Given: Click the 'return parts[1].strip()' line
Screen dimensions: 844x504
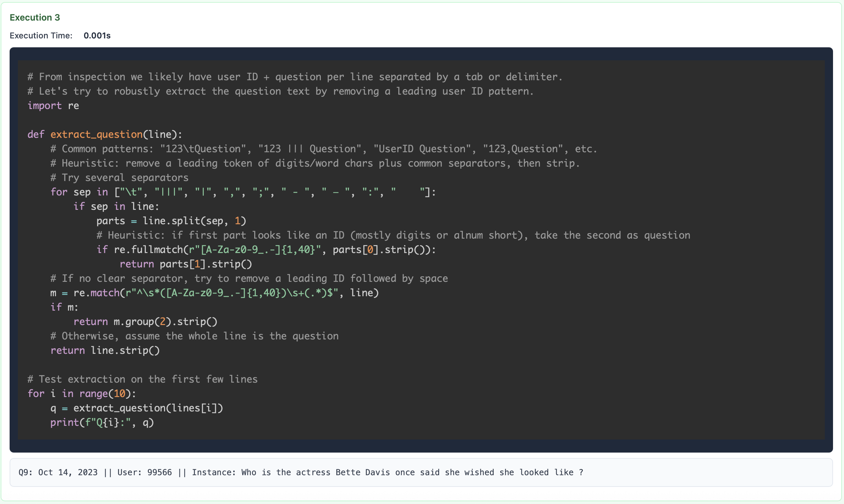Looking at the screenshot, I should (x=186, y=264).
